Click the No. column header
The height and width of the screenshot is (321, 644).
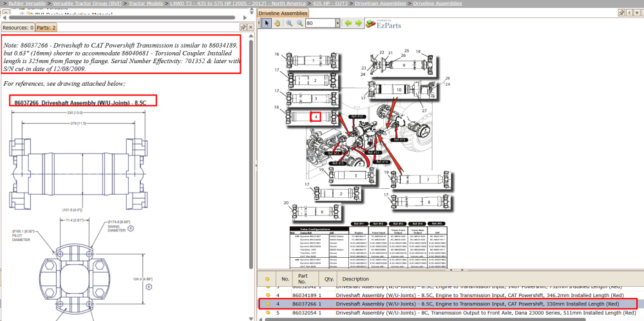pyautogui.click(x=285, y=278)
